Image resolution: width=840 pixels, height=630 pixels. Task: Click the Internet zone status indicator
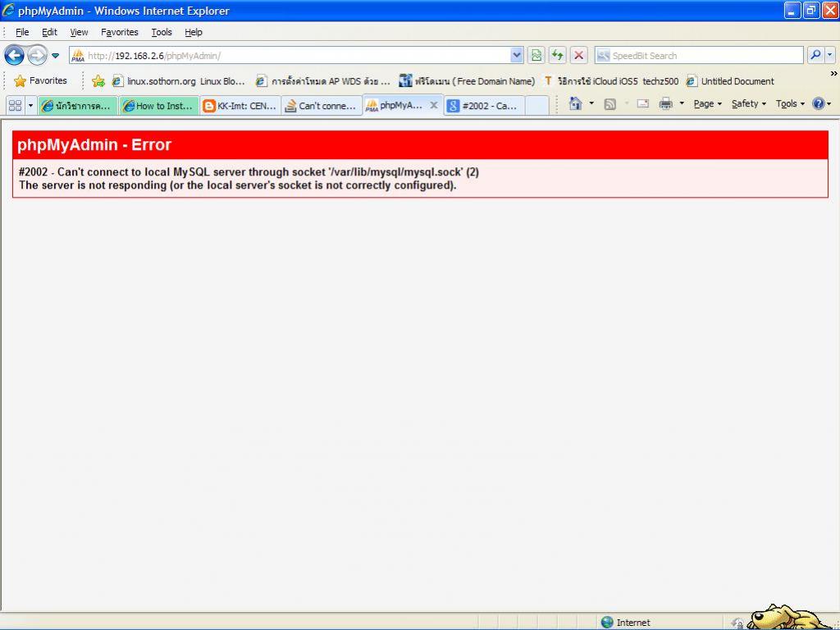click(626, 623)
